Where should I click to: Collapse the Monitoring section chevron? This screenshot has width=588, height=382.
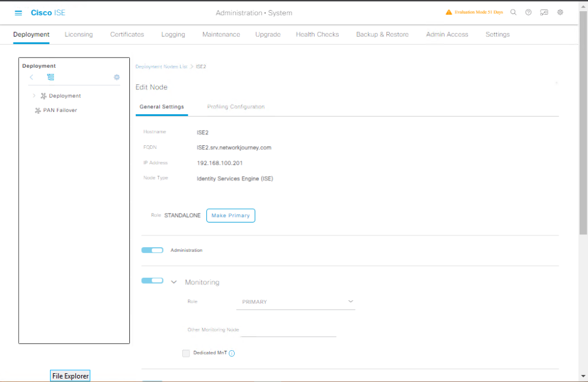pyautogui.click(x=173, y=282)
